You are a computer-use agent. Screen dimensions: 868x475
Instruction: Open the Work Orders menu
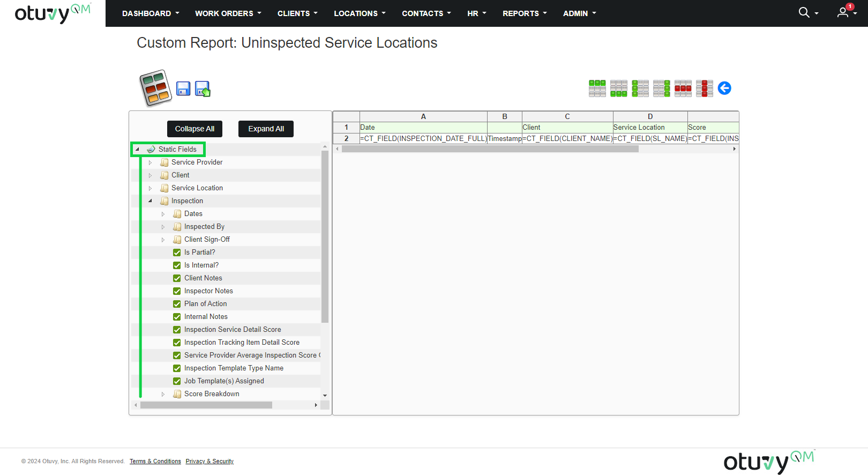pyautogui.click(x=228, y=13)
